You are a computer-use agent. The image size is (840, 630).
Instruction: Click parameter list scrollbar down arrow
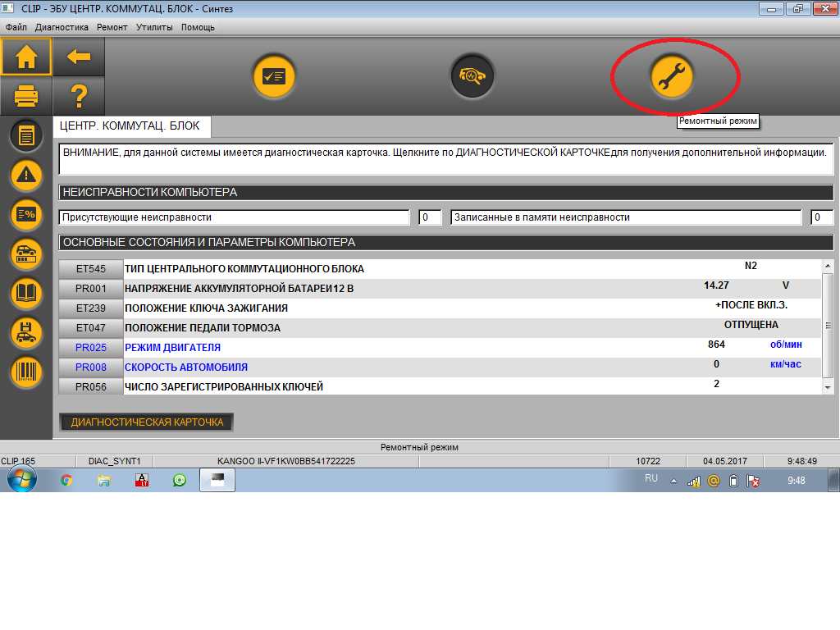[828, 388]
